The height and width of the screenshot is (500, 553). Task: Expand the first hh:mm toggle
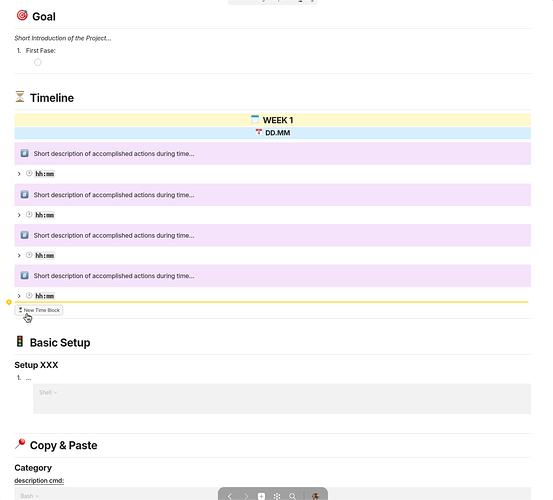(19, 174)
